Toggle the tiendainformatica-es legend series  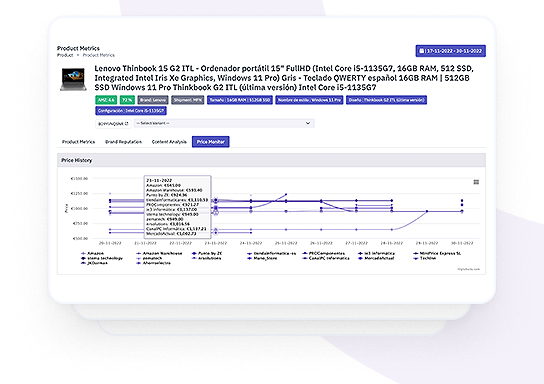point(271,253)
